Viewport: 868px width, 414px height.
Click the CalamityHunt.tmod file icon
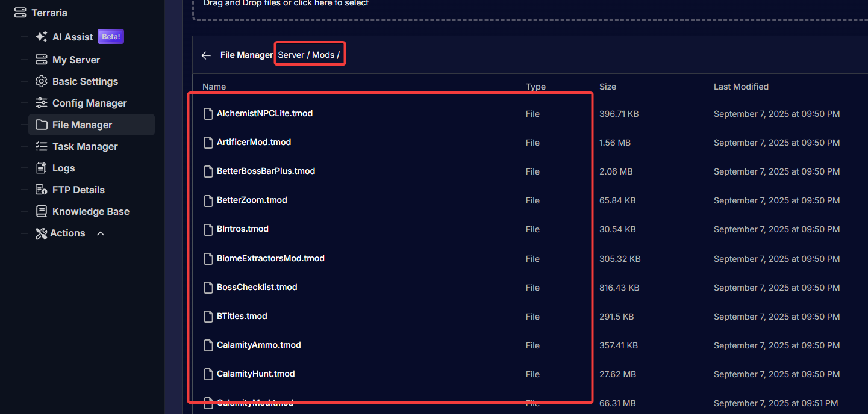point(208,374)
